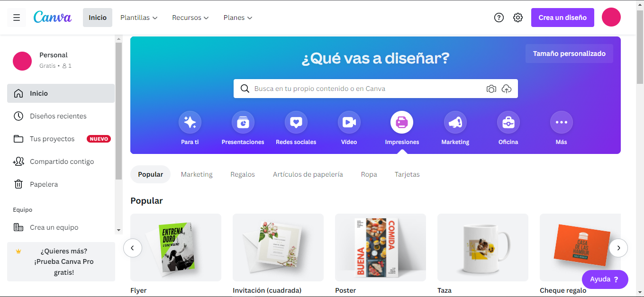The width and height of the screenshot is (644, 297).
Task: Open the help question mark icon
Action: coord(499,18)
